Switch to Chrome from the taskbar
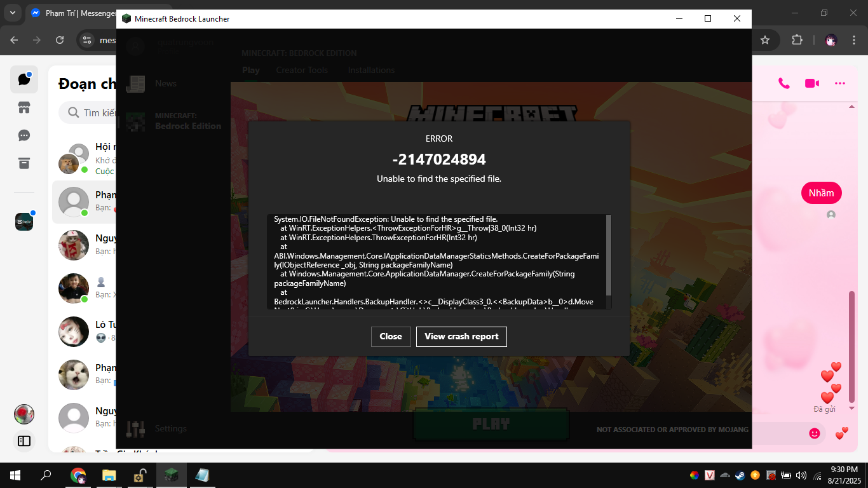 pos(78,475)
